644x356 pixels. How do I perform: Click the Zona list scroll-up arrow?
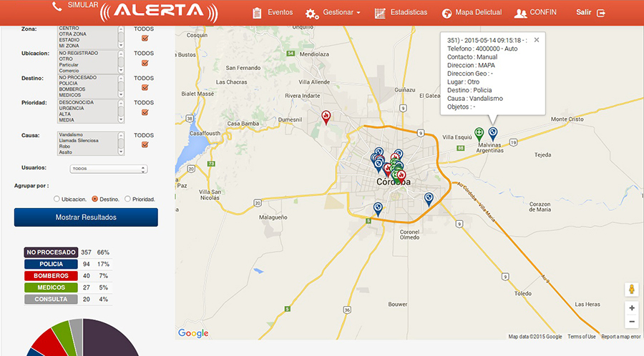tap(121, 29)
